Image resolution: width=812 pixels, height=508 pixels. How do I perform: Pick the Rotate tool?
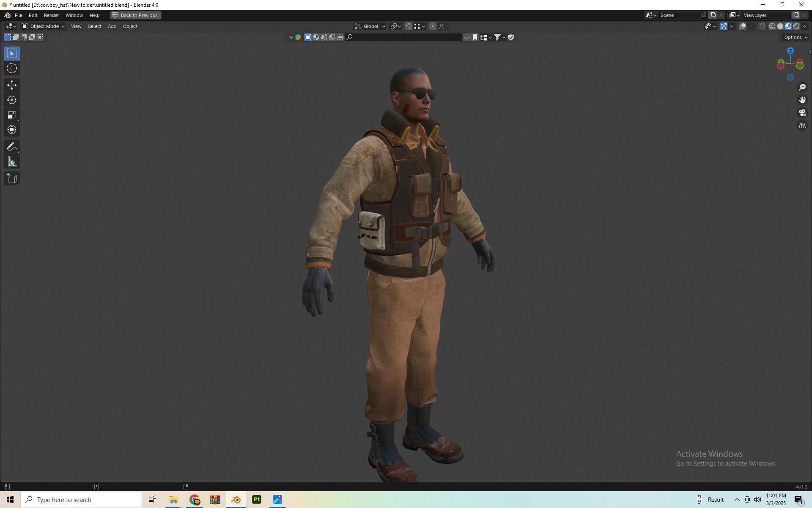tap(12, 100)
